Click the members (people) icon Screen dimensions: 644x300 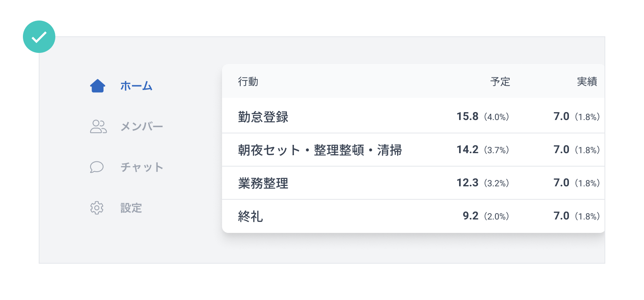click(98, 126)
